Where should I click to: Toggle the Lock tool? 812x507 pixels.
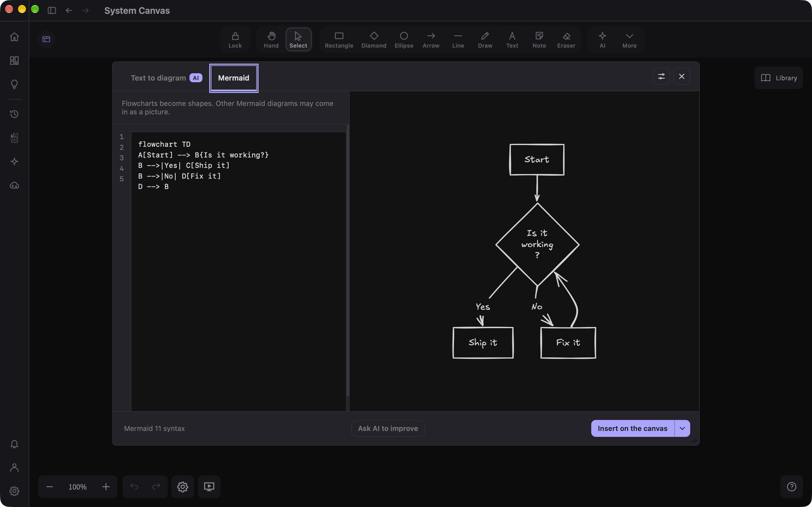(235, 39)
